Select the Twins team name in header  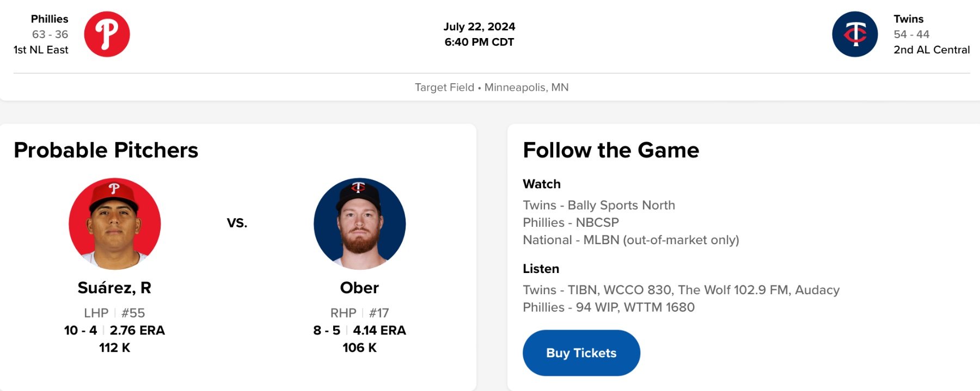tap(908, 19)
